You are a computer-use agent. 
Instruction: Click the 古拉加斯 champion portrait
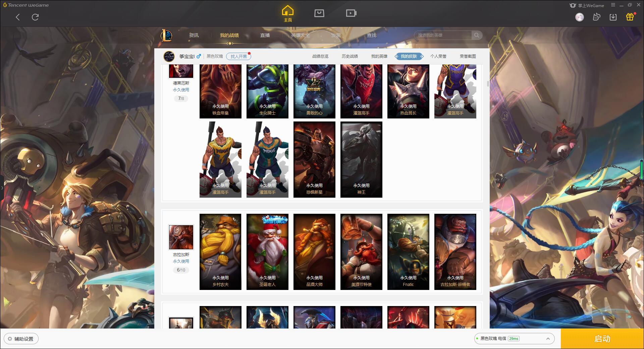pos(181,237)
